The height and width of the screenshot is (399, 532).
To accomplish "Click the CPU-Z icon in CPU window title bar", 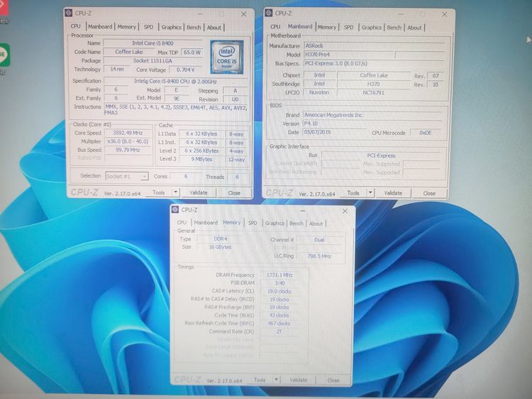I will (x=69, y=13).
